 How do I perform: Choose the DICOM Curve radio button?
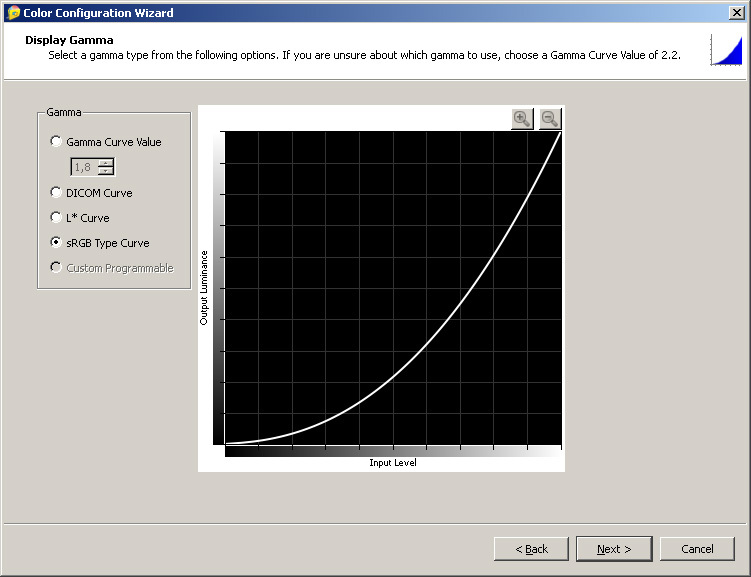click(x=56, y=192)
